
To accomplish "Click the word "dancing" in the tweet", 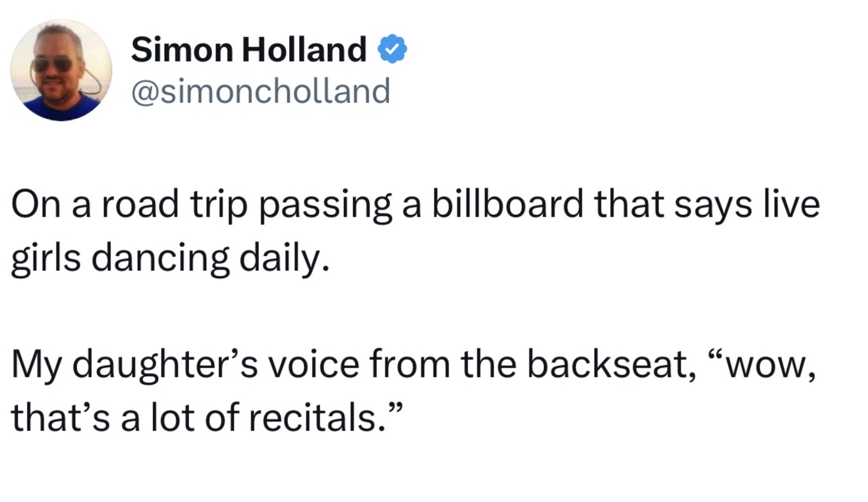I will (x=160, y=258).
